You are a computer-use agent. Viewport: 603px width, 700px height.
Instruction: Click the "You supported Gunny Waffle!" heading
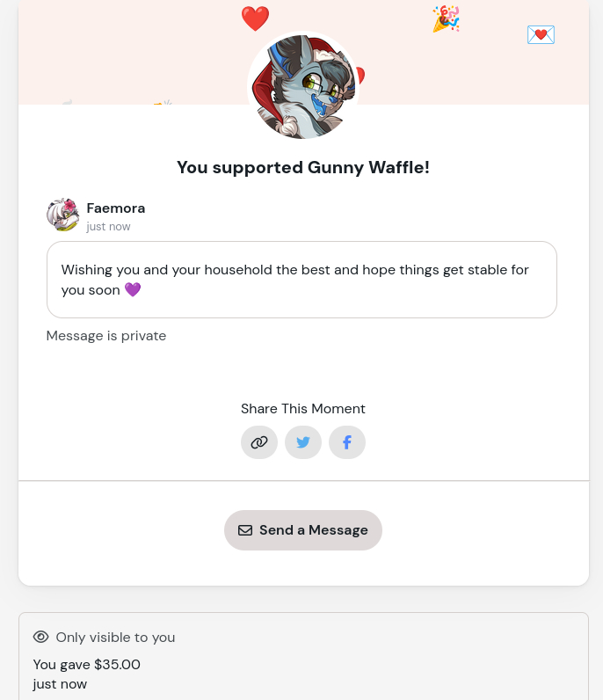(x=303, y=167)
